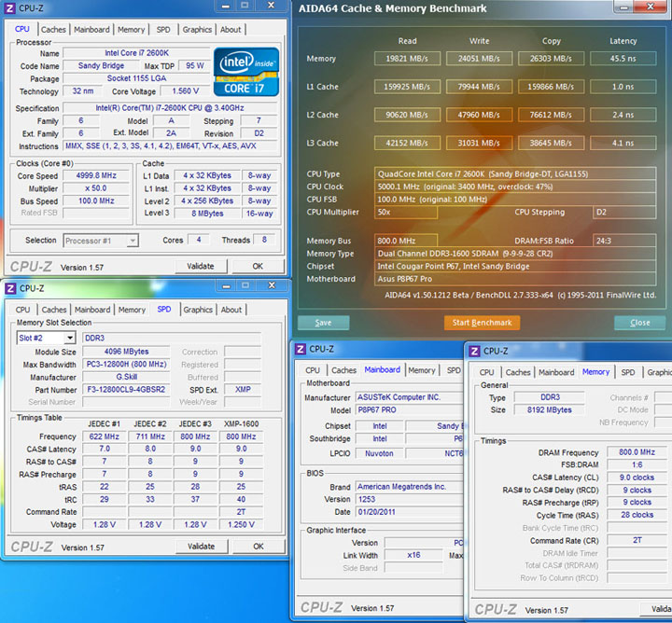Click the Memory Size 8192 MBytes value
Screen dimensions: 672x623
549,410
